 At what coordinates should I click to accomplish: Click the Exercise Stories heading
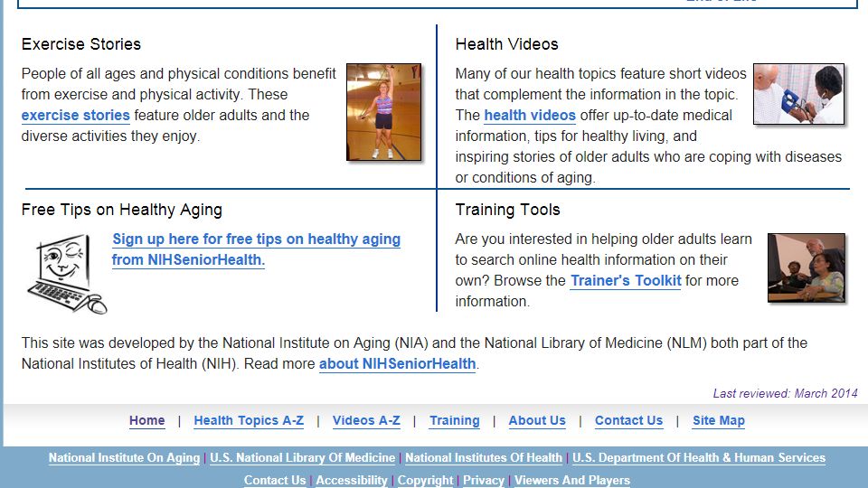click(x=80, y=44)
